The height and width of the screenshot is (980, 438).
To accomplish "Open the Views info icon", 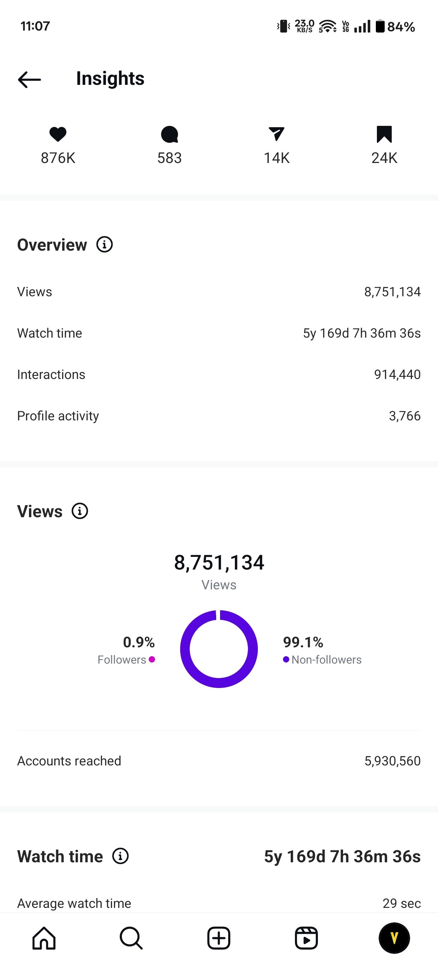I will (80, 511).
